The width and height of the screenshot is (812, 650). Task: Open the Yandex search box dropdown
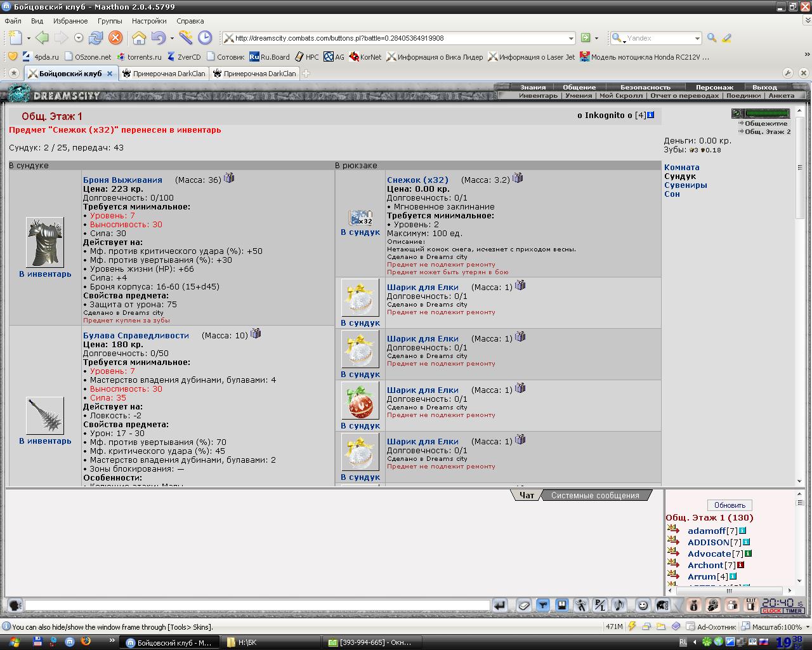click(697, 38)
